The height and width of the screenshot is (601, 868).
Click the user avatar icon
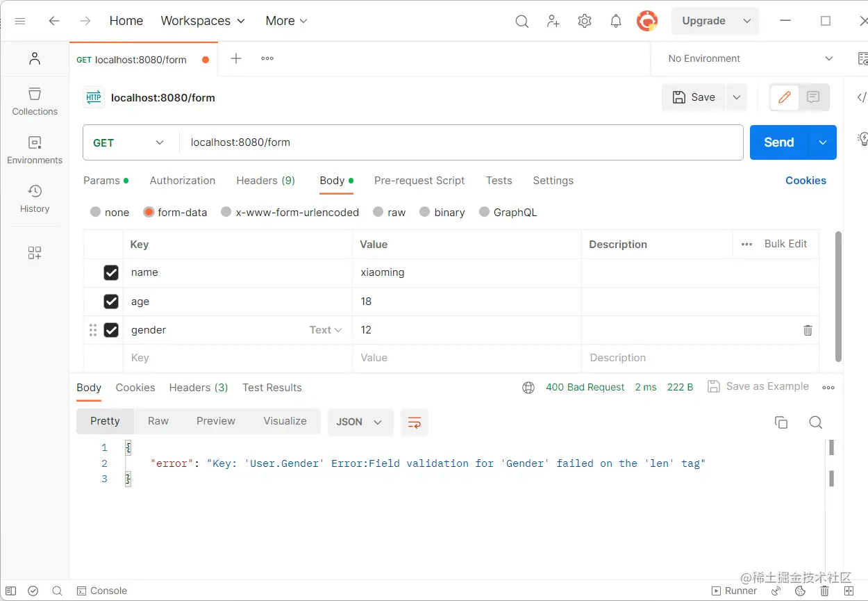(647, 21)
